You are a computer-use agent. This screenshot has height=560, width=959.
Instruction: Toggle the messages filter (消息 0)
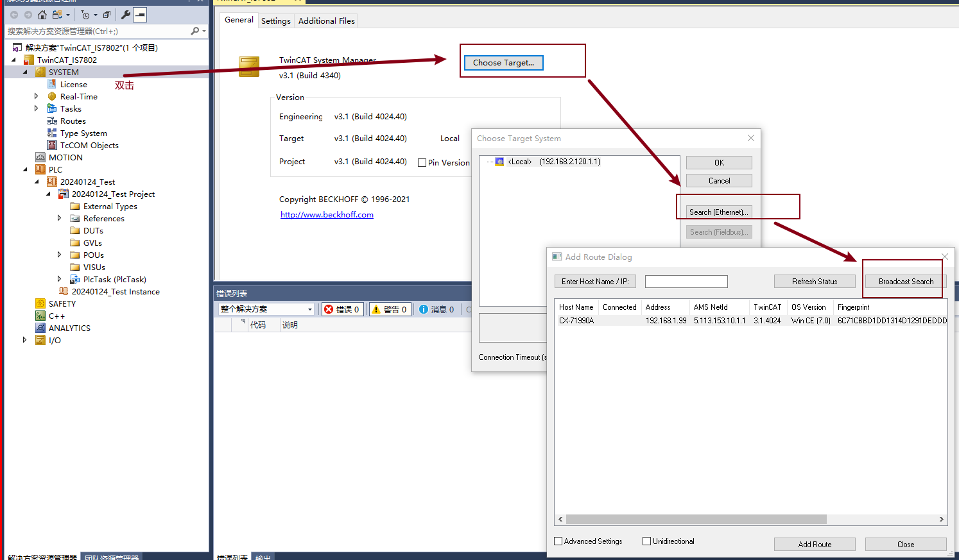pos(436,309)
